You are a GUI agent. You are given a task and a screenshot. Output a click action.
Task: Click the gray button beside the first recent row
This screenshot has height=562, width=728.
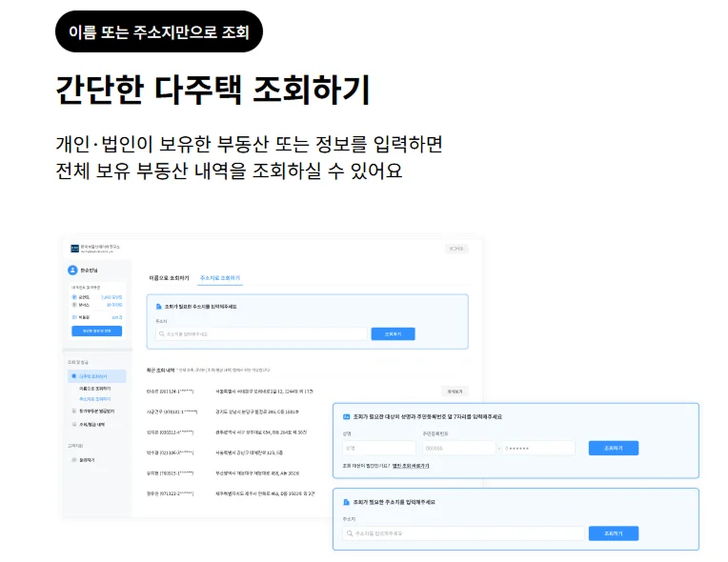[455, 391]
